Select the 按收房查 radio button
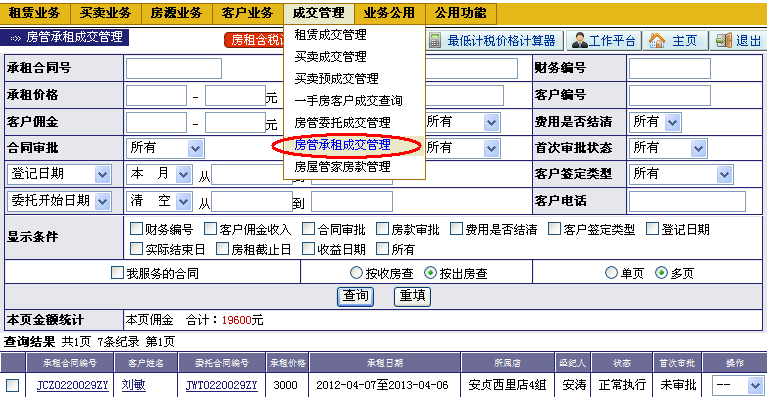767x397 pixels. pos(357,272)
